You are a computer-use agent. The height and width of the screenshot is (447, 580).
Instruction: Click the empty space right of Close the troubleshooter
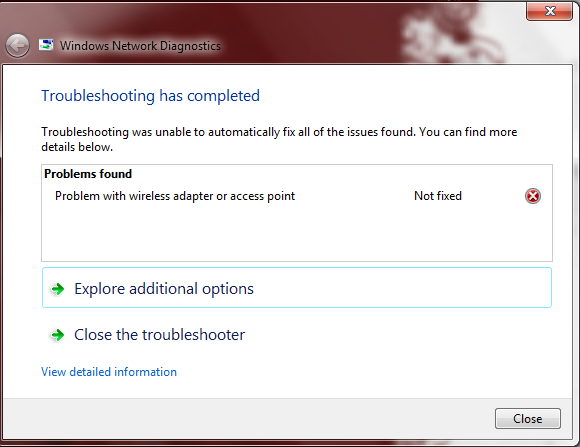pyautogui.click(x=398, y=335)
